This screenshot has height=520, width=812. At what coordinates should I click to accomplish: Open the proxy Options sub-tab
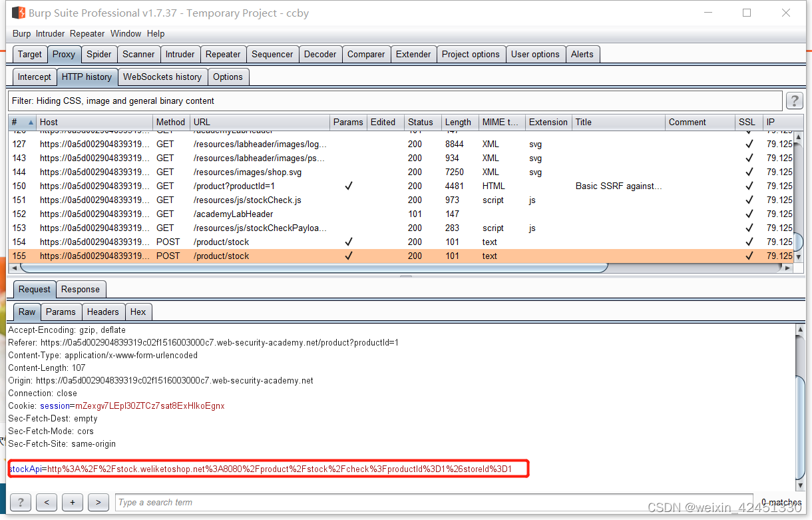tap(228, 77)
